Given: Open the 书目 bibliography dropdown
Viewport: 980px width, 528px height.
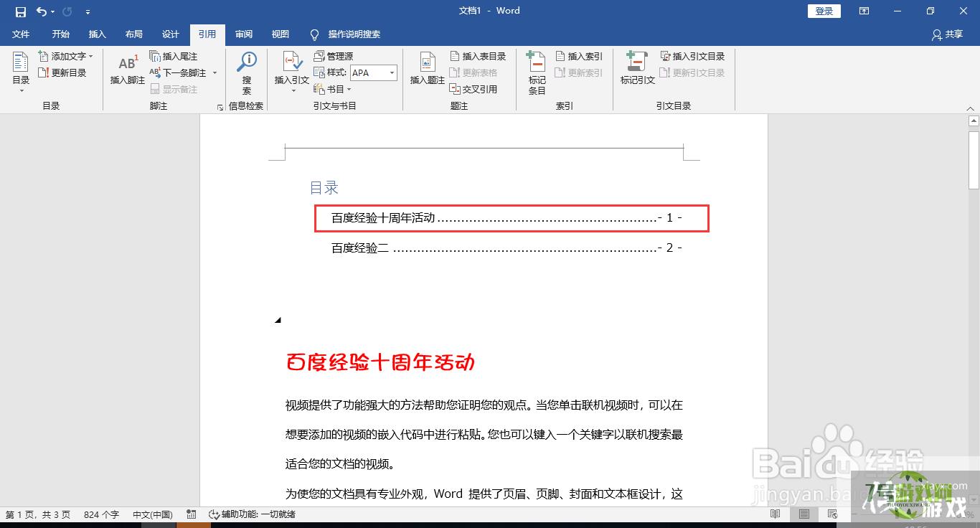Looking at the screenshot, I should (x=333, y=89).
